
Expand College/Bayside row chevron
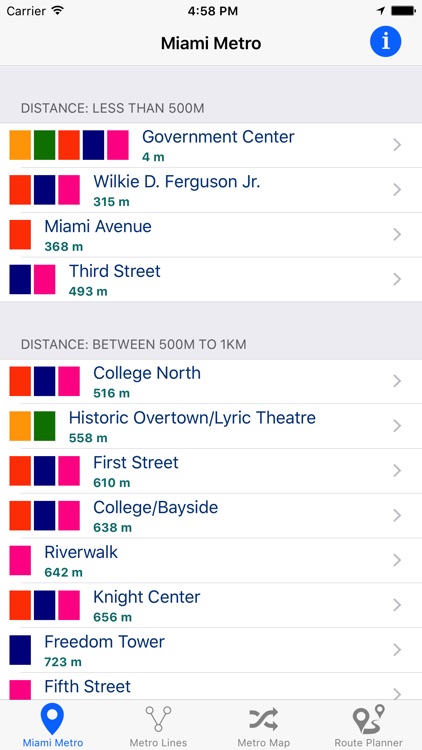pyautogui.click(x=397, y=515)
